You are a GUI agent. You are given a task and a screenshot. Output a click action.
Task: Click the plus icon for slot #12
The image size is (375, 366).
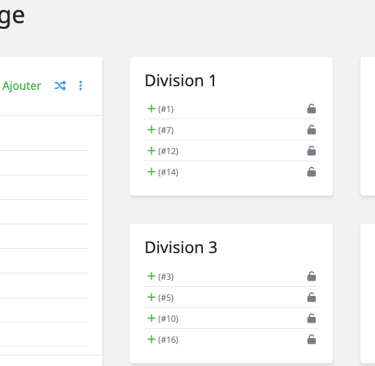tap(151, 151)
